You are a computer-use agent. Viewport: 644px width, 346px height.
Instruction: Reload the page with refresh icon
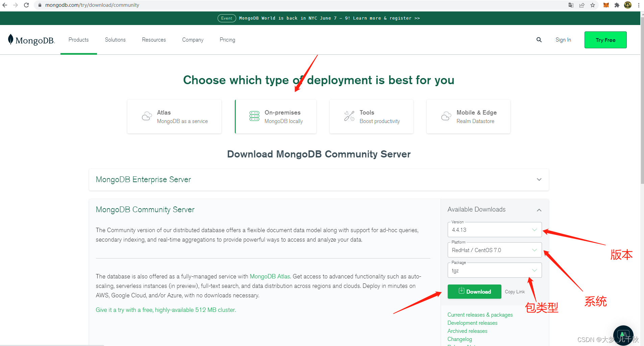coord(26,5)
